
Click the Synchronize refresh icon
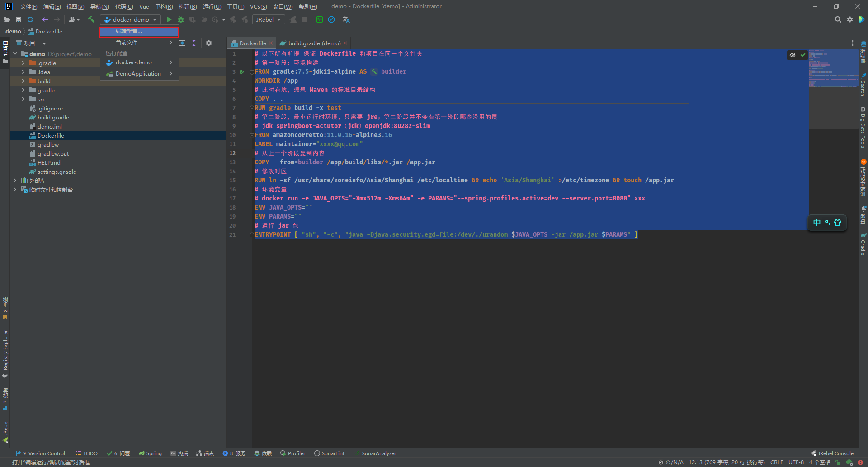click(x=30, y=19)
